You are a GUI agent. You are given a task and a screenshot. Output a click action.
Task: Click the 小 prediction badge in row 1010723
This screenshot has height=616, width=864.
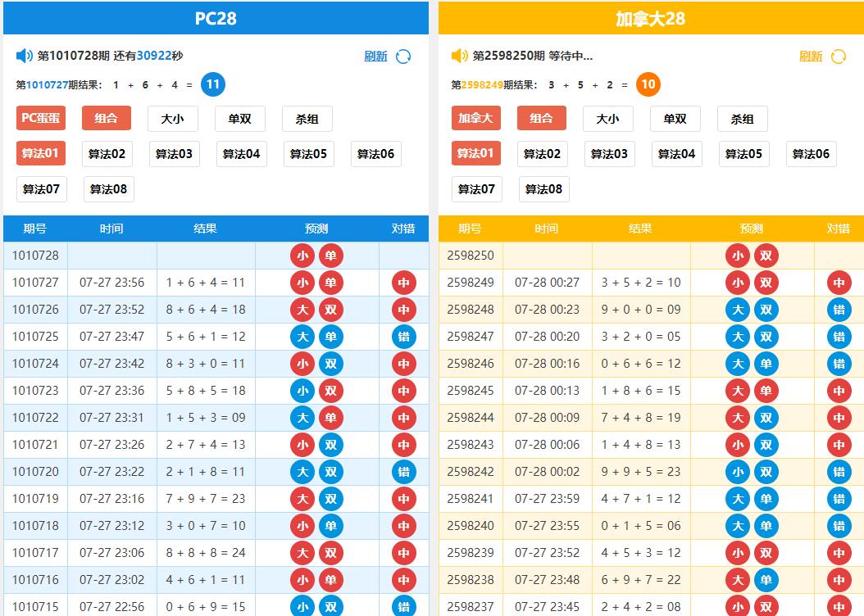pyautogui.click(x=302, y=390)
